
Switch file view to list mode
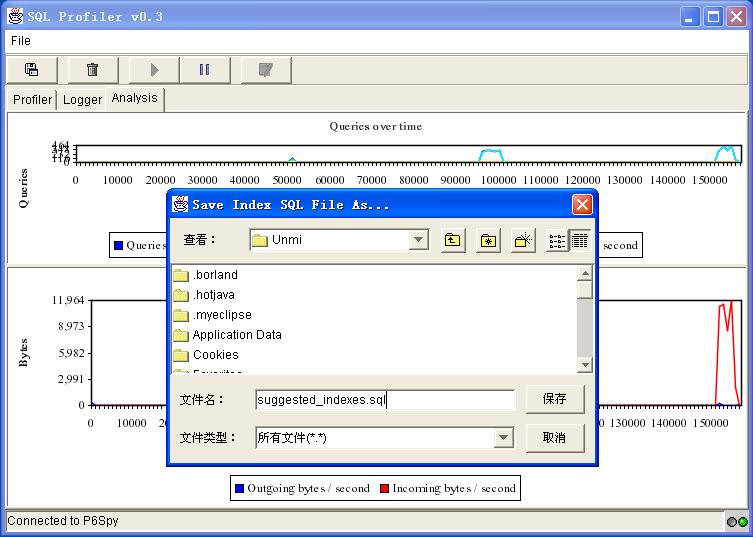[x=558, y=240]
